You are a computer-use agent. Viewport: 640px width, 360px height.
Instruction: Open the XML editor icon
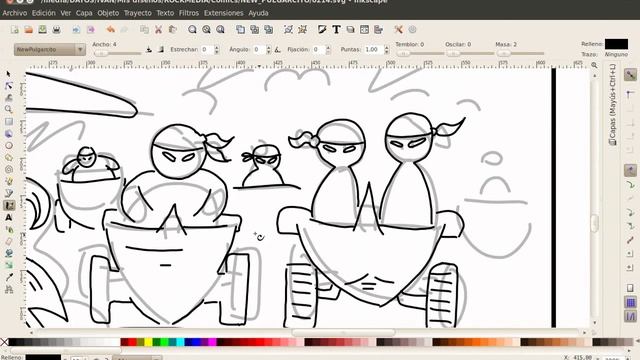(x=364, y=29)
